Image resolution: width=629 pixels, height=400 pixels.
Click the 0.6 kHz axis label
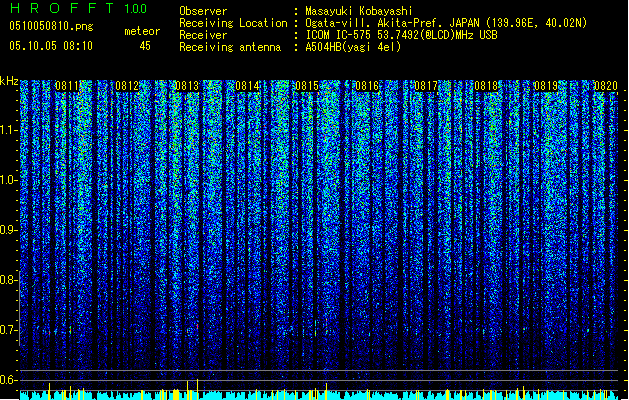tap(8, 380)
